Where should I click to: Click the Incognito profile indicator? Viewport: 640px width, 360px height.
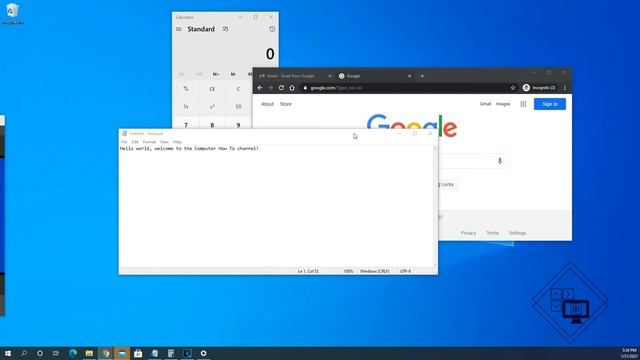539,88
